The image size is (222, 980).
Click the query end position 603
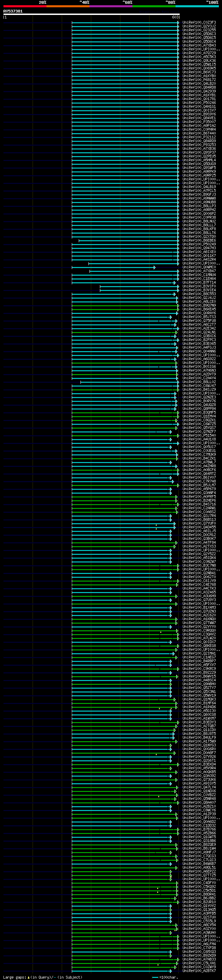(x=175, y=17)
